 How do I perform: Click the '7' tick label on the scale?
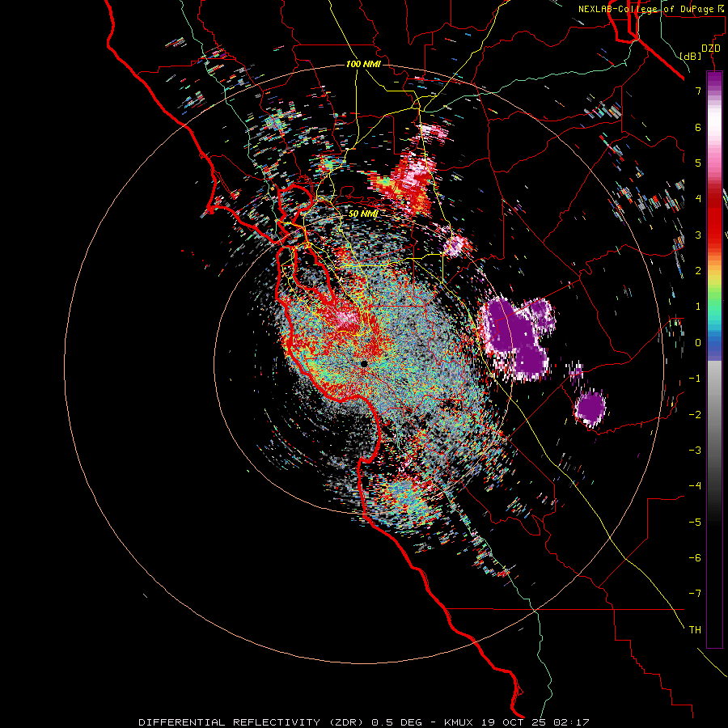[x=698, y=91]
